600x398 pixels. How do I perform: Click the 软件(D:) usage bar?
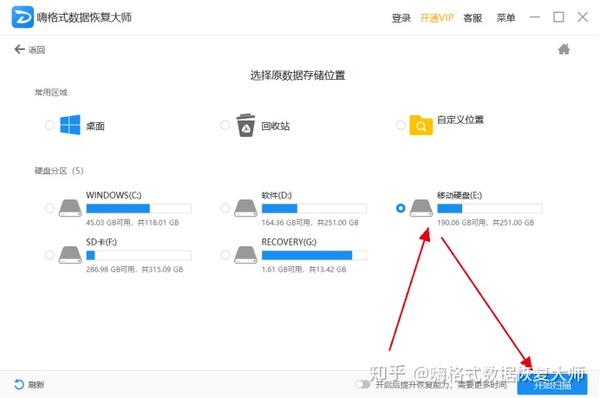314,208
